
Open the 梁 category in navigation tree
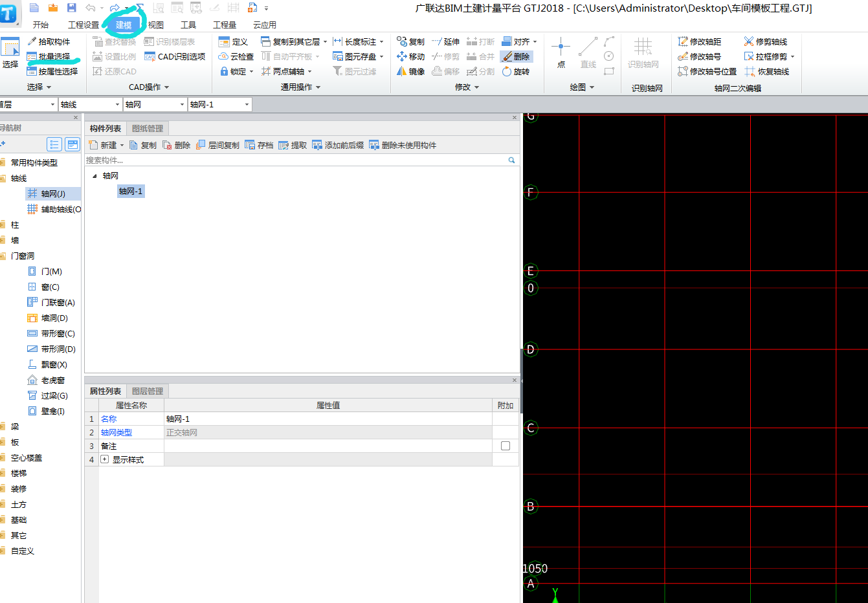[x=15, y=426]
